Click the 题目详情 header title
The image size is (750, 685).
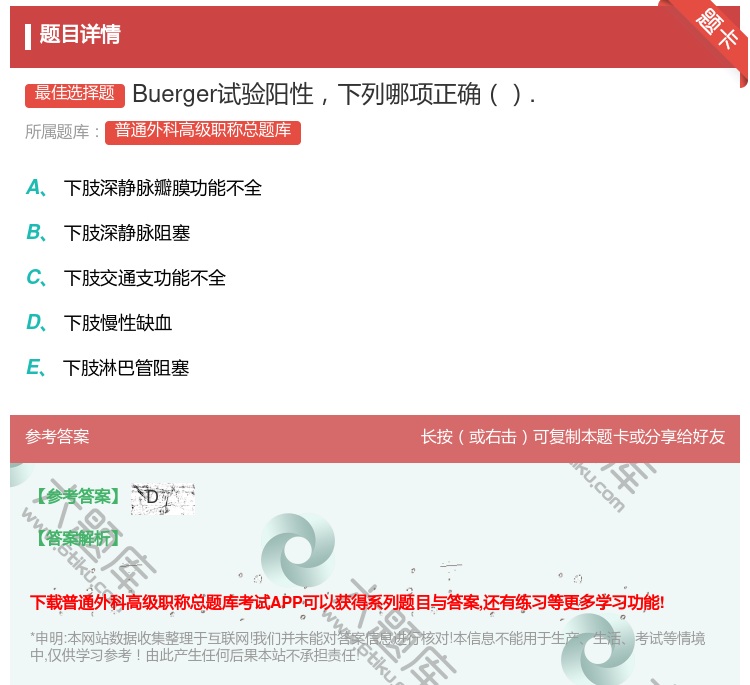pos(79,34)
